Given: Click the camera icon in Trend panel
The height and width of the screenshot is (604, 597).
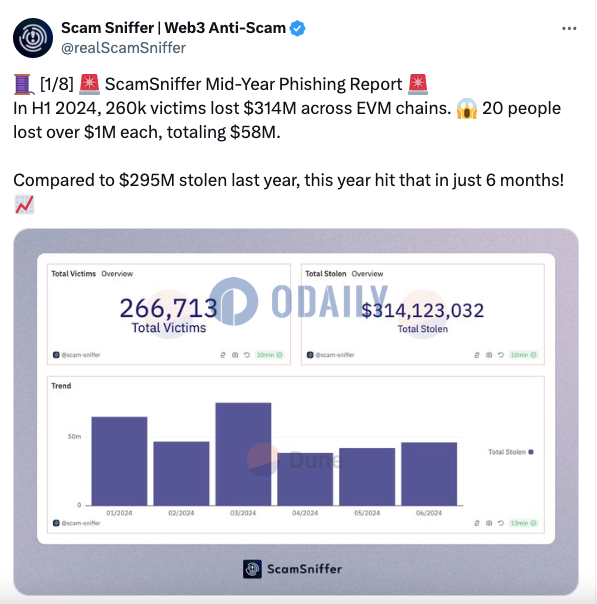Looking at the screenshot, I should point(489,523).
